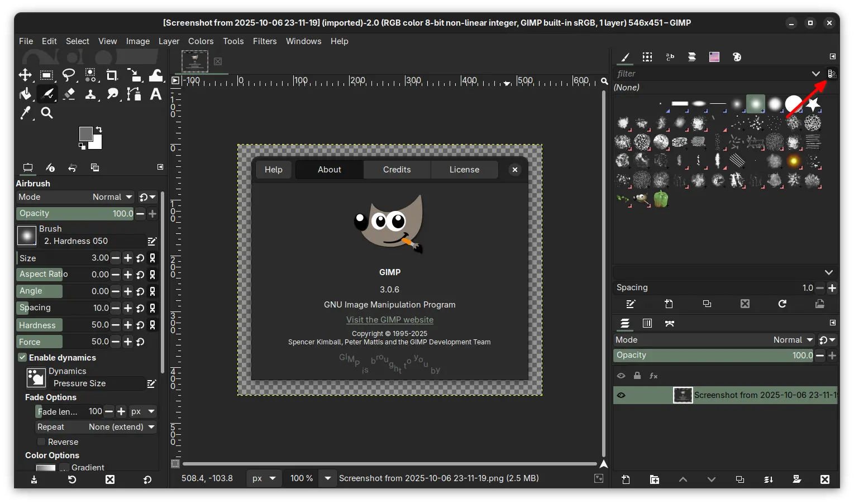Disable the Enable dynamics checkbox
This screenshot has width=854, height=504.
(x=22, y=358)
